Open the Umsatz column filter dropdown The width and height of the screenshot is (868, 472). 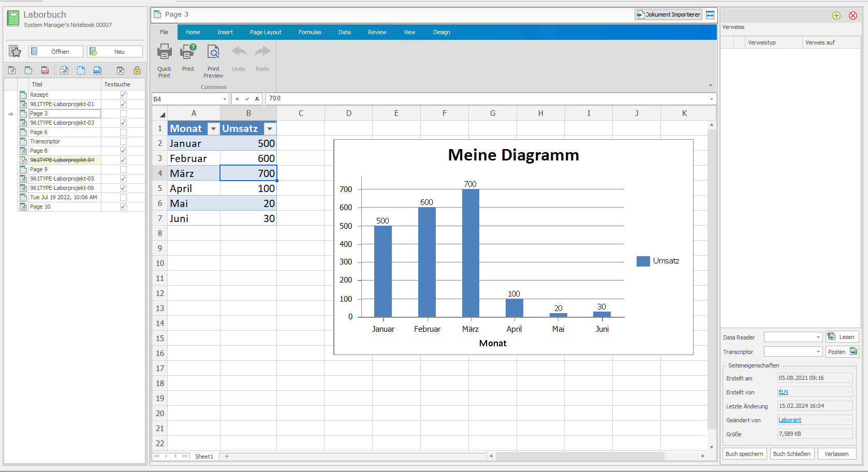pyautogui.click(x=270, y=128)
